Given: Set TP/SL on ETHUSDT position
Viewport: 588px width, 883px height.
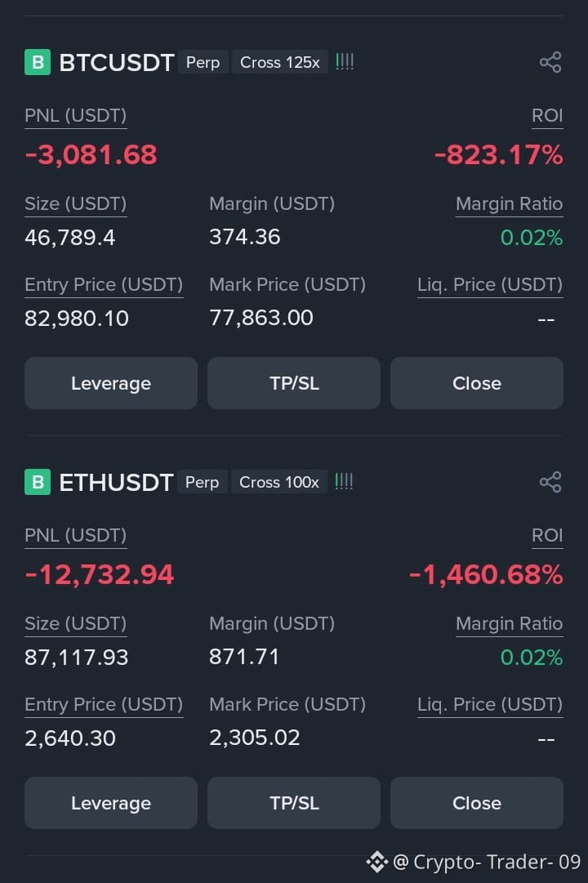Looking at the screenshot, I should click(x=294, y=803).
